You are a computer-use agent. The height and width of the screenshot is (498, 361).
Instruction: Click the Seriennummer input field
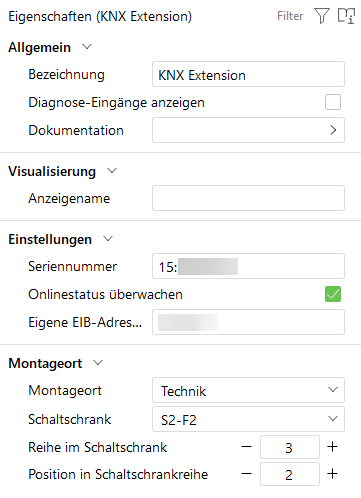coord(248,266)
